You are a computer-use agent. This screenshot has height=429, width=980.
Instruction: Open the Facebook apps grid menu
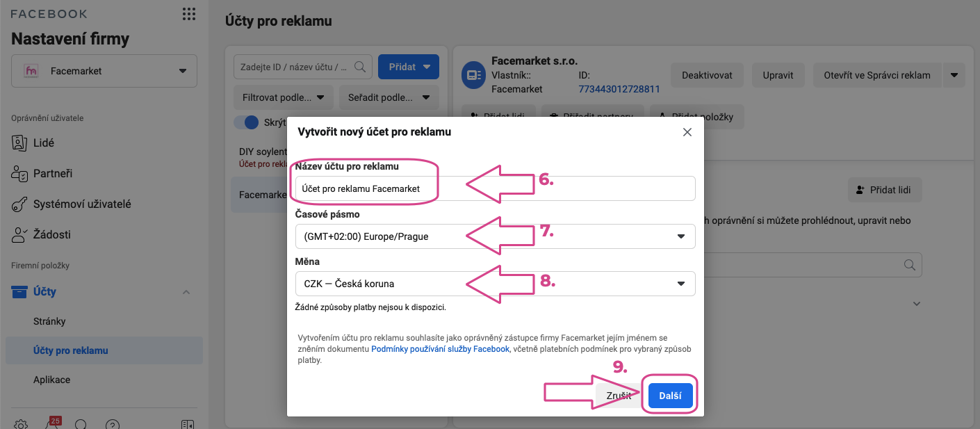tap(188, 14)
